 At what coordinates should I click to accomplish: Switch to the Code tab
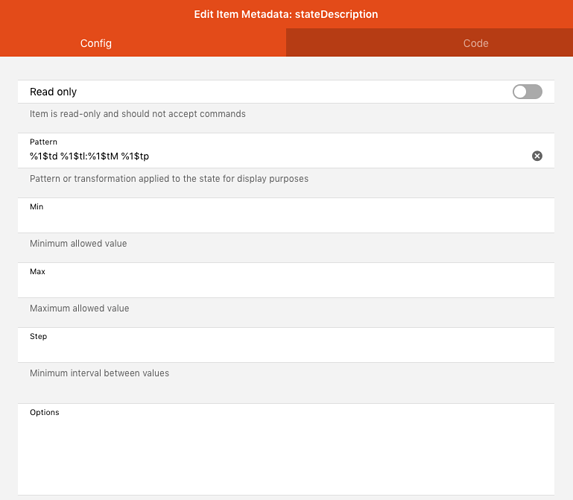(x=429, y=43)
